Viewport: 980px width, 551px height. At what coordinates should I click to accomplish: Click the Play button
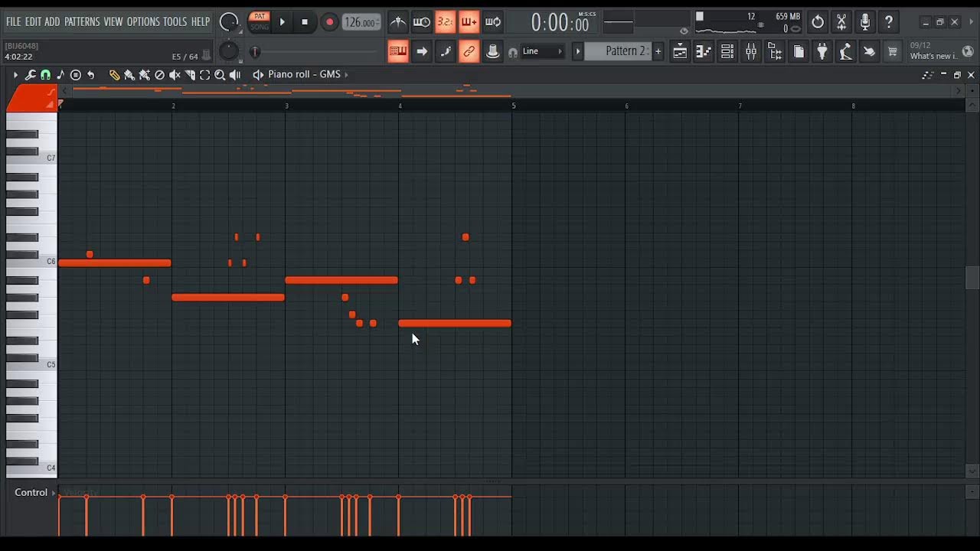(282, 22)
